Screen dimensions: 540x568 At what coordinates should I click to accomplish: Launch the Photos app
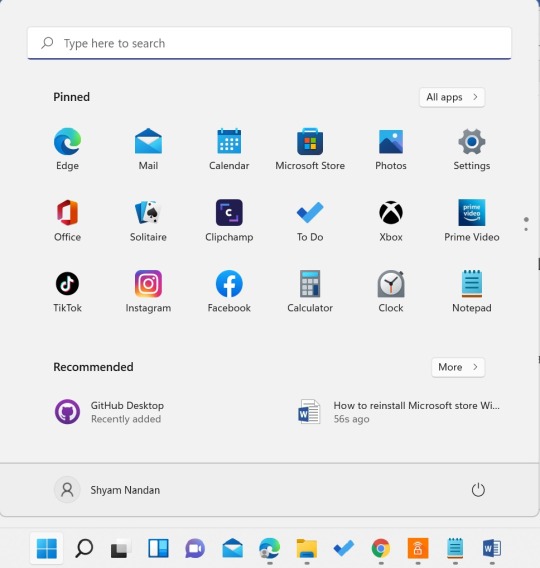(391, 149)
